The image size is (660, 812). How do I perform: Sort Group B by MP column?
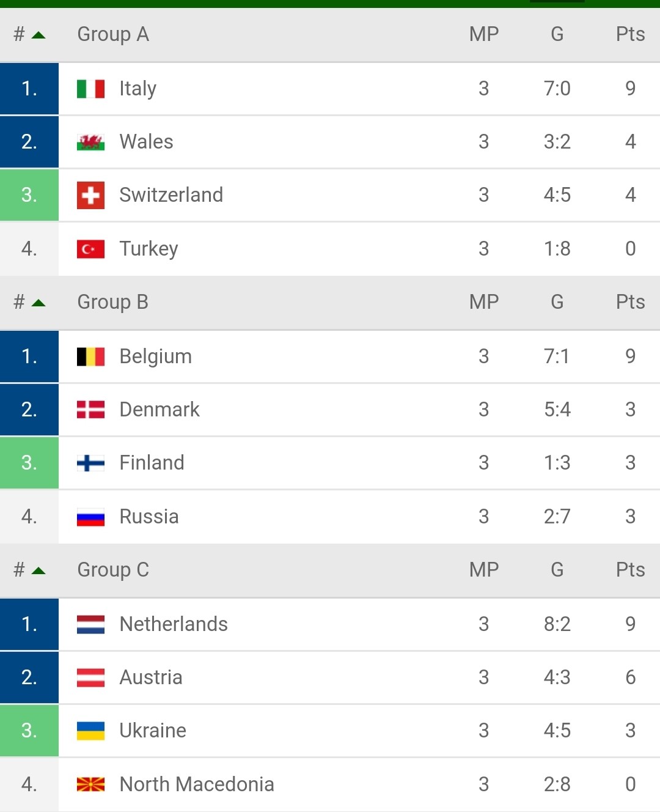[484, 302]
